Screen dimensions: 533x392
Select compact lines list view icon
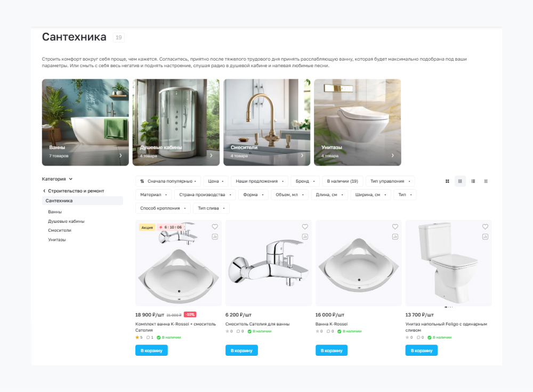[x=486, y=181]
